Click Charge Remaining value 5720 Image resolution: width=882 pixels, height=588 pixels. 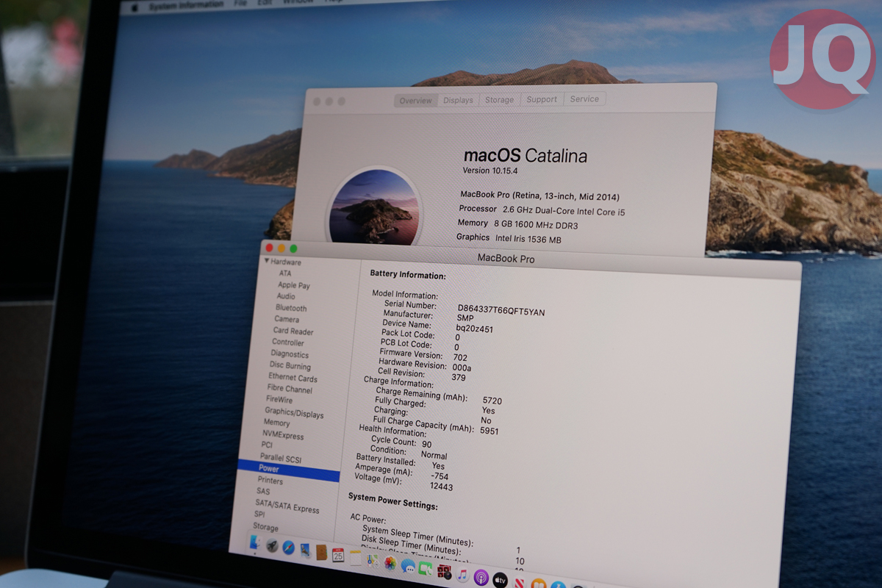point(492,401)
